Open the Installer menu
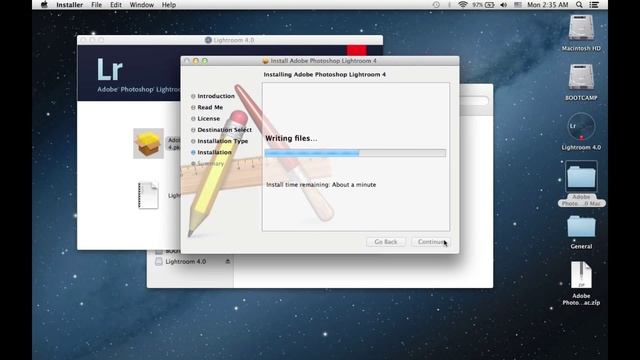This screenshot has height=360, width=640. pyautogui.click(x=69, y=5)
